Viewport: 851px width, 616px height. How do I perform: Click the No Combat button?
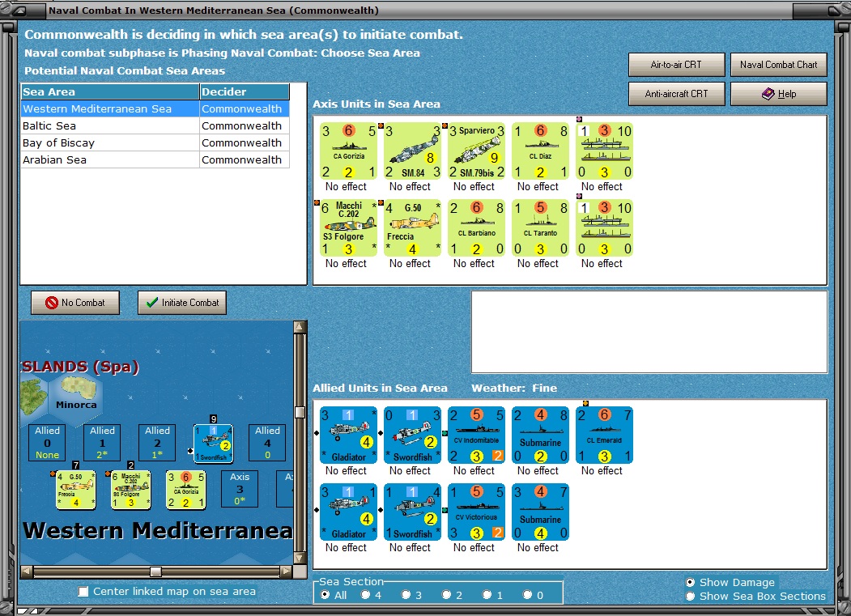[74, 303]
